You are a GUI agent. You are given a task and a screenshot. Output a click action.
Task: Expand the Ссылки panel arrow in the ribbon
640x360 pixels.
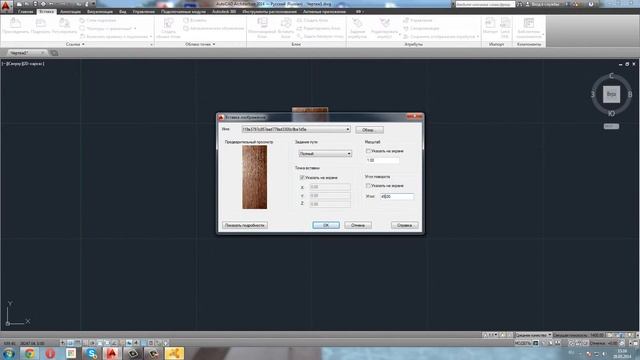pos(83,44)
